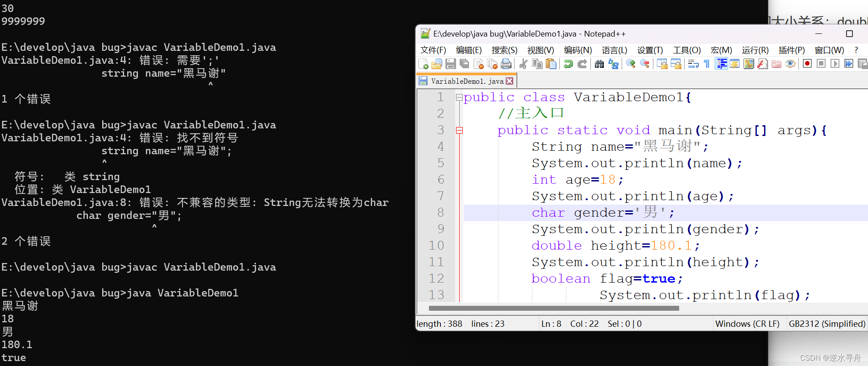The height and width of the screenshot is (366, 868).
Task: Open the Document Map icon
Action: (749, 64)
